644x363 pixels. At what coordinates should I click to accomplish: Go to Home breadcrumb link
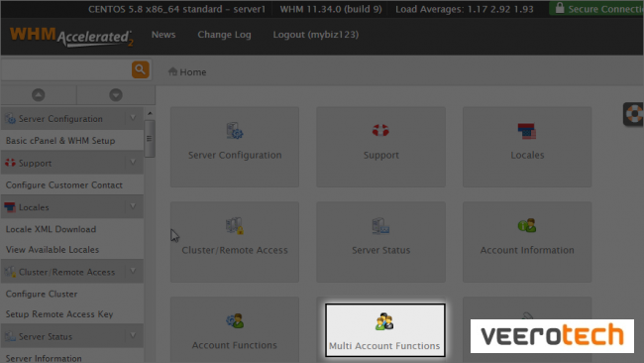(x=192, y=72)
